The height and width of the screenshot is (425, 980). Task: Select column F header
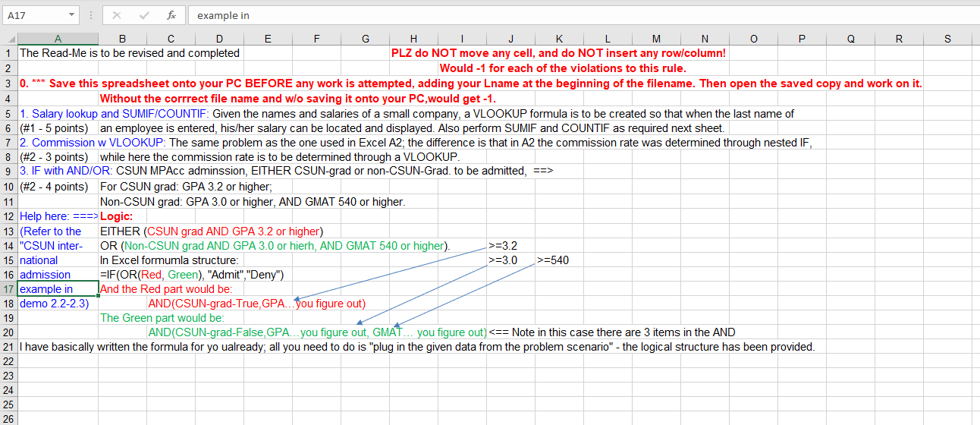tap(317, 39)
